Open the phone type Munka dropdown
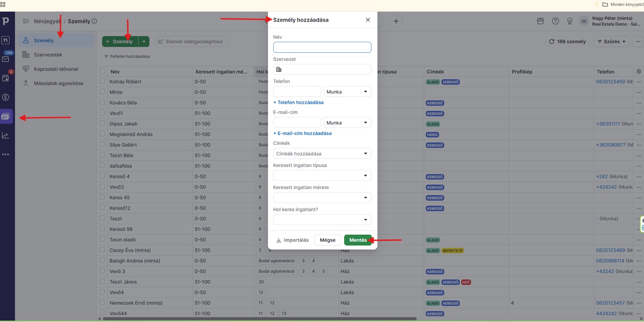Screen dimensions: 644x322 (347, 92)
